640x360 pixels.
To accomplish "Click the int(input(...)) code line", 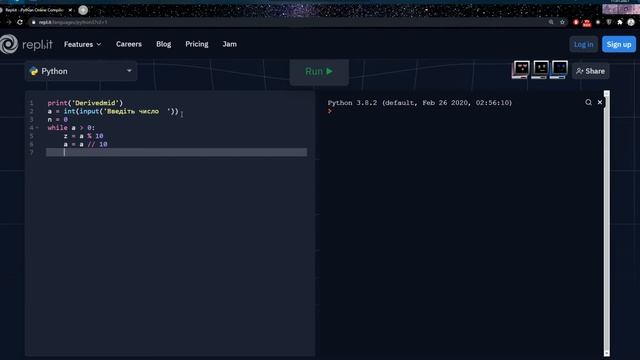I will tap(113, 111).
